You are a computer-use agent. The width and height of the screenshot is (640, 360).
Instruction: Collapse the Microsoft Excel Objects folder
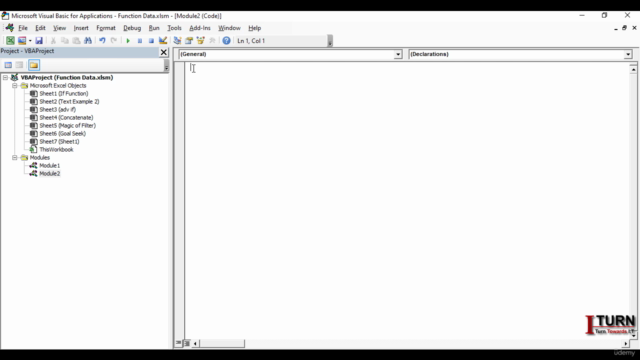[x=15, y=85]
